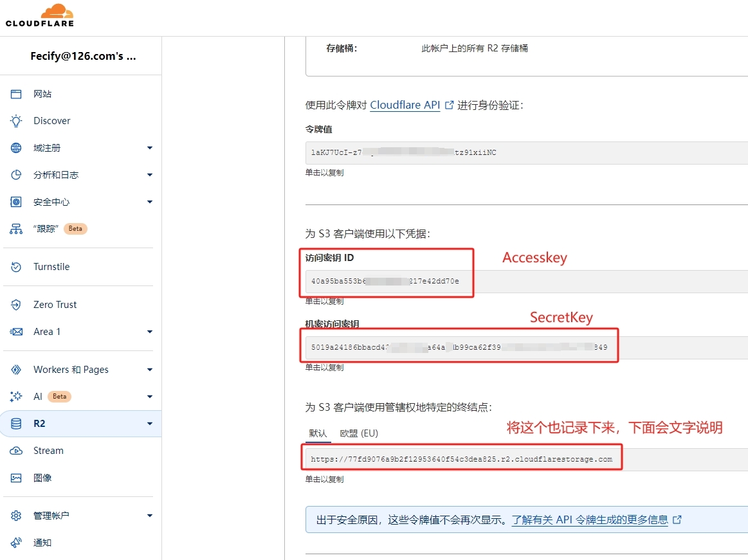748x560 pixels.
Task: Select the 默认 endpoint tab
Action: click(x=318, y=433)
